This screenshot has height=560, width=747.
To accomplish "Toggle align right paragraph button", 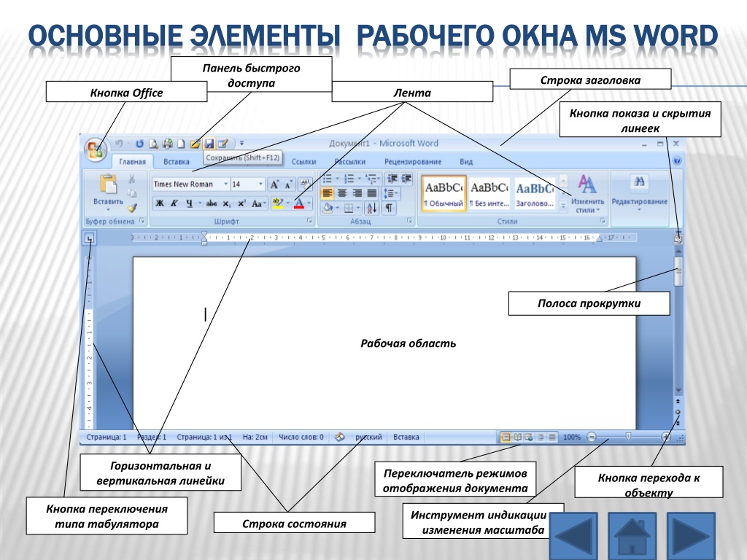I will pos(357,192).
